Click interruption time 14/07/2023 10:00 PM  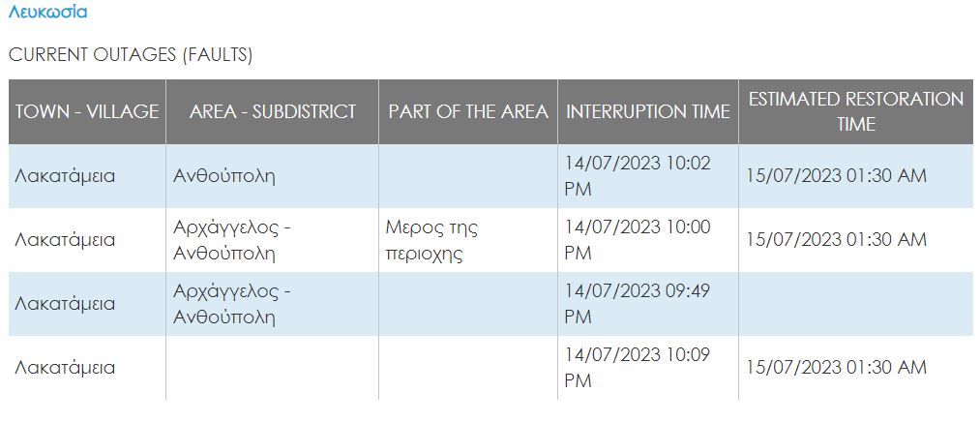(x=638, y=240)
